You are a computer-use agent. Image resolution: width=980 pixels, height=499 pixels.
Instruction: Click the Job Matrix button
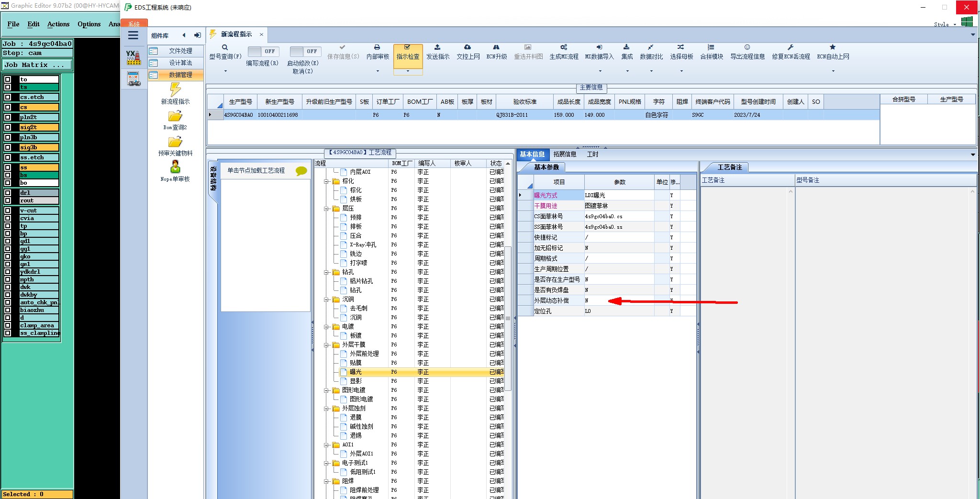(38, 65)
